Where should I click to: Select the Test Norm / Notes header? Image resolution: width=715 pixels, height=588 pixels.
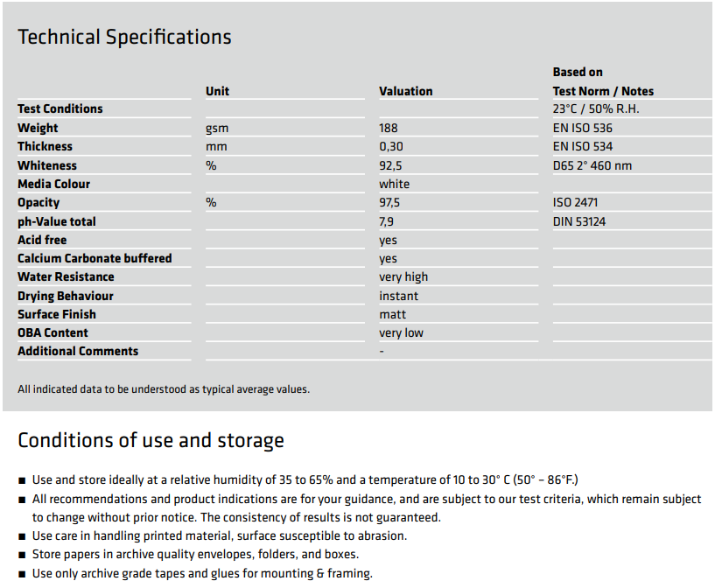click(x=603, y=91)
